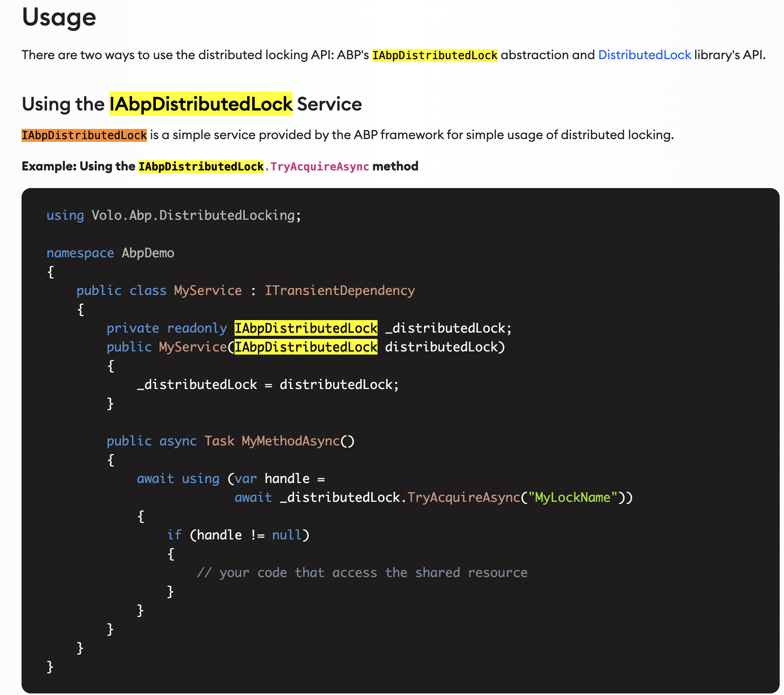Click the null keyword in if condition

[287, 535]
